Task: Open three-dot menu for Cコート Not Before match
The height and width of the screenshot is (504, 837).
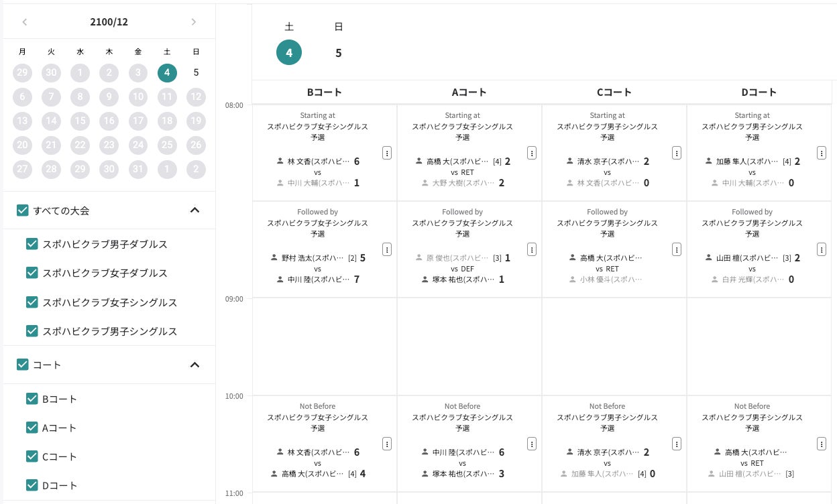Action: click(677, 444)
